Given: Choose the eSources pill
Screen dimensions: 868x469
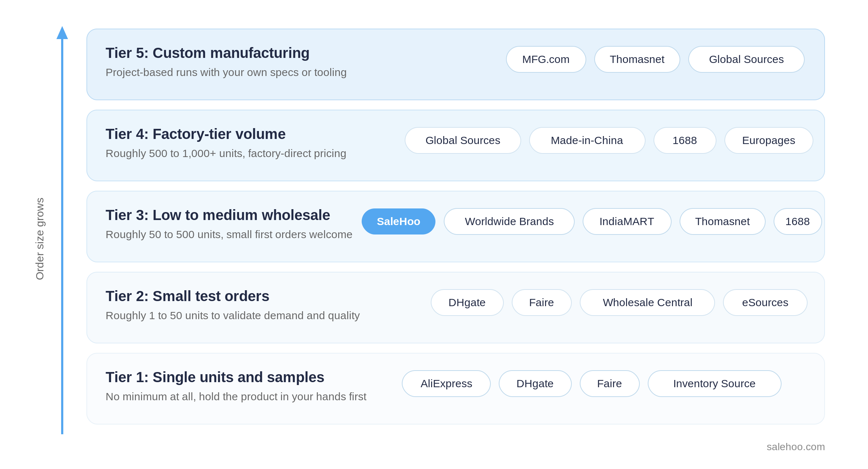Looking at the screenshot, I should 765,303.
